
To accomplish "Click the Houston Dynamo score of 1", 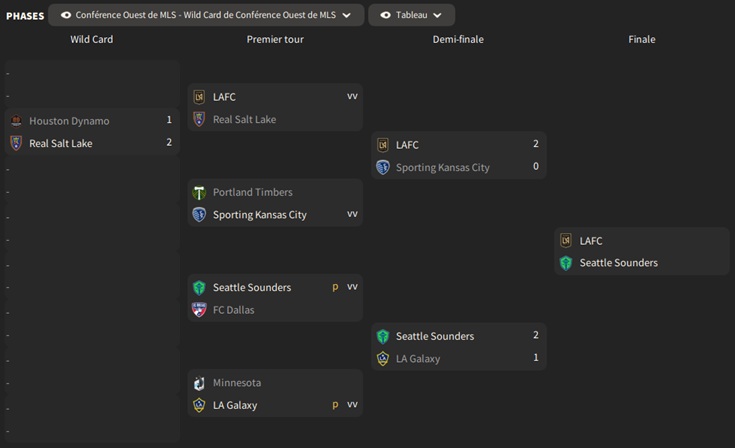I will coord(169,120).
